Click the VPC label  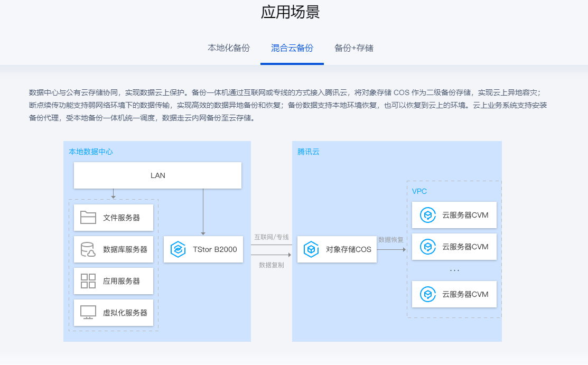click(419, 191)
